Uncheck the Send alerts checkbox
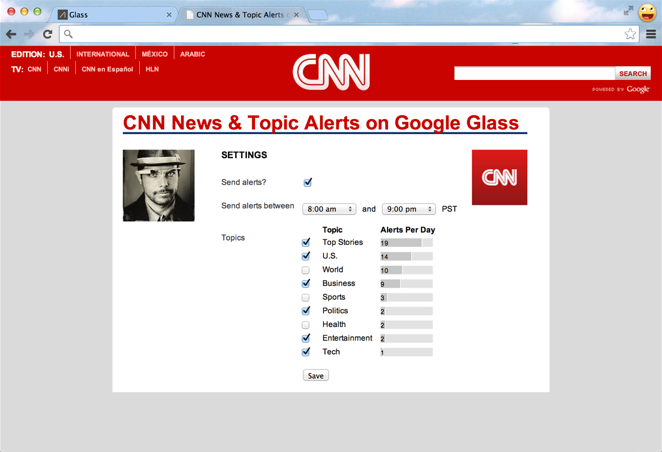 pos(308,182)
